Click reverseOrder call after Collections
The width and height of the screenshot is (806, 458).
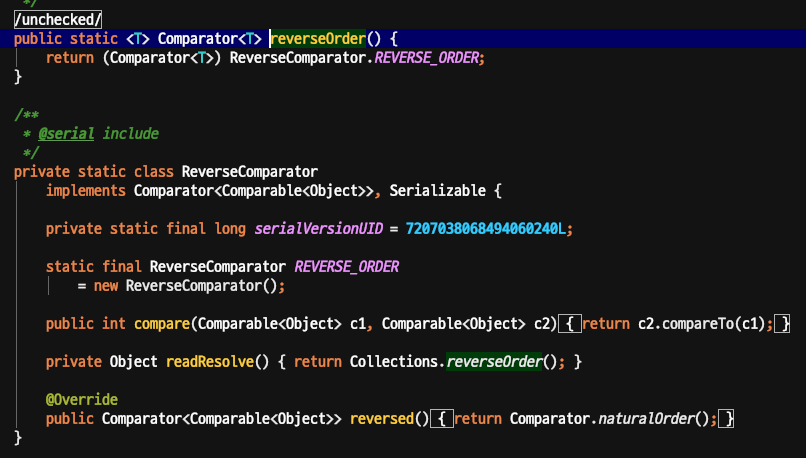click(x=494, y=362)
